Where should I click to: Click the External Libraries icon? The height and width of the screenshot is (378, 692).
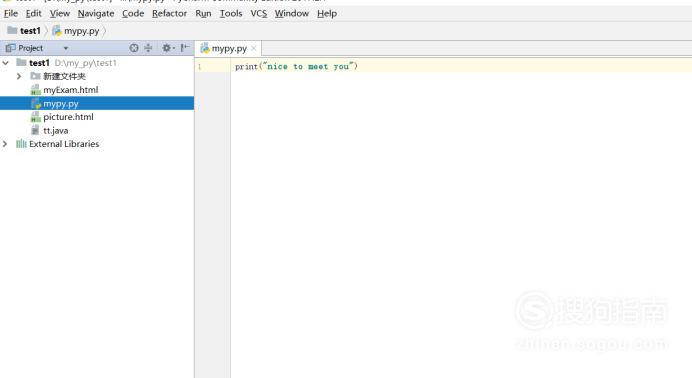tap(21, 144)
